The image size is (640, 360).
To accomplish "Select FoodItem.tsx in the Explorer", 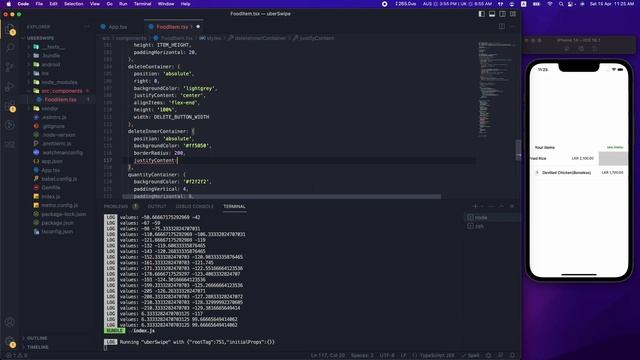I will tap(60, 100).
